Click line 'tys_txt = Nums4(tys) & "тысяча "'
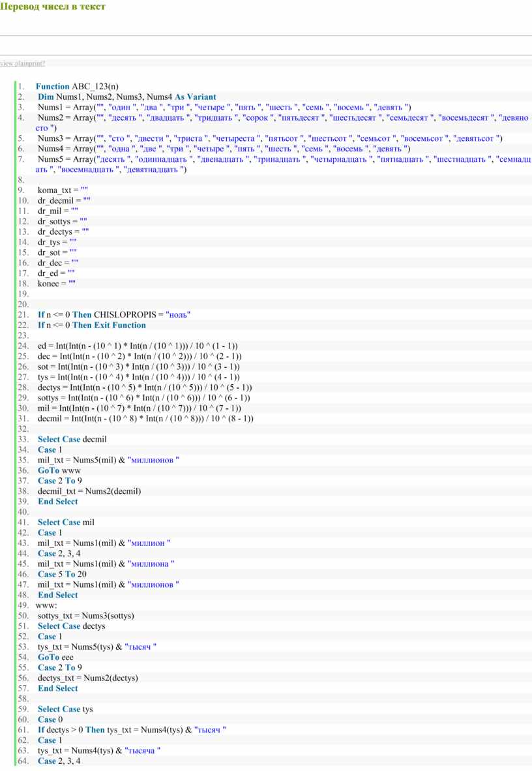 (99, 751)
